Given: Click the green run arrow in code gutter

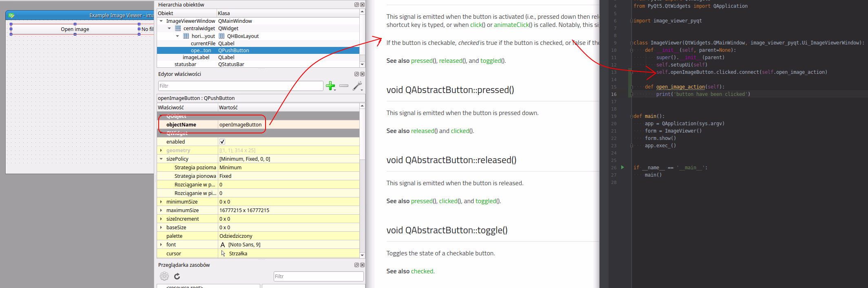Looking at the screenshot, I should [x=622, y=167].
